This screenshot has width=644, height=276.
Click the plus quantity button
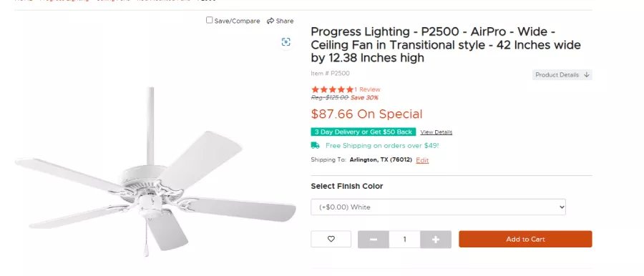point(436,240)
